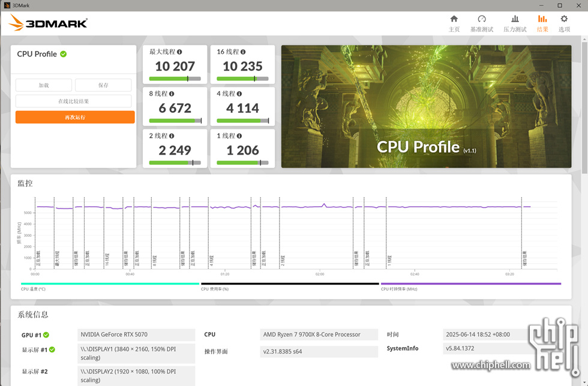Click the info icon next to 8 线程

pos(172,94)
